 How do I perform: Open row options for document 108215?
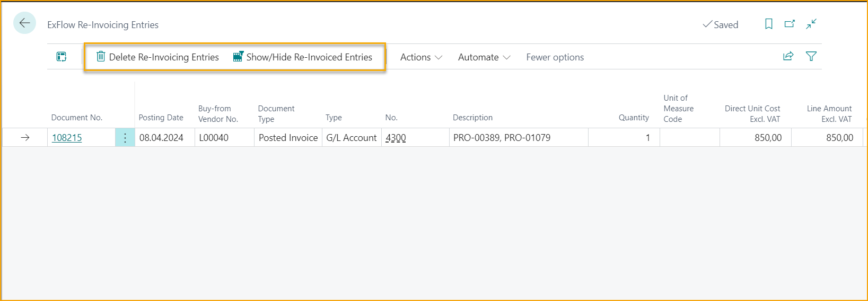click(125, 138)
